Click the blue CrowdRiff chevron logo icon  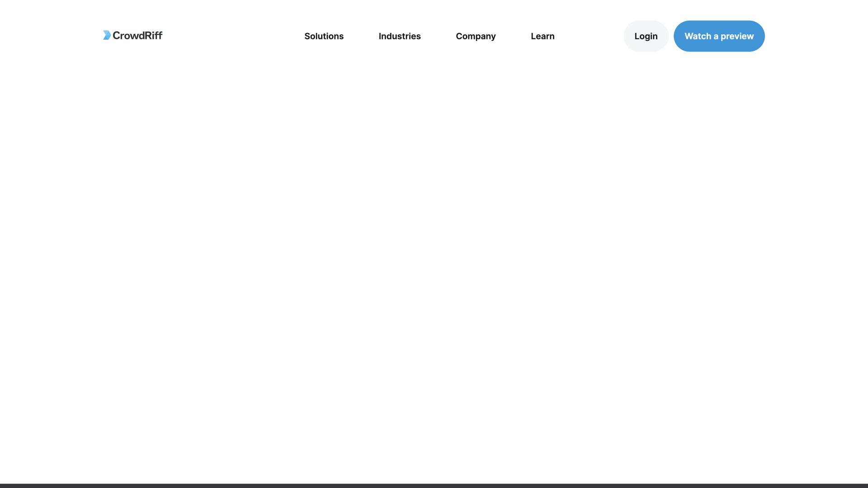click(x=107, y=35)
